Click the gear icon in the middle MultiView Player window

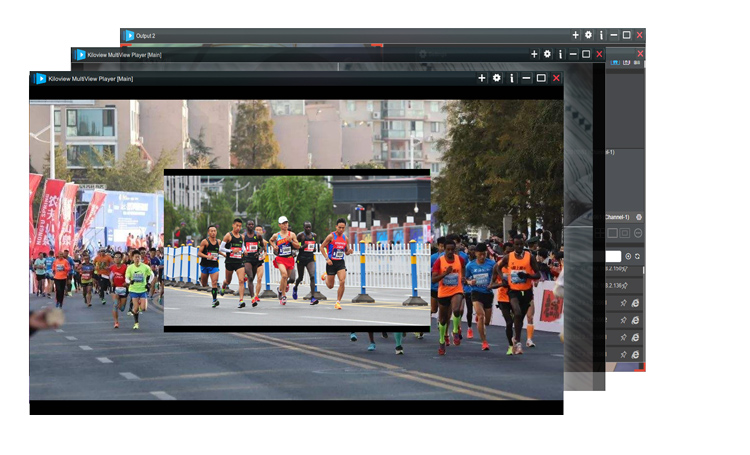547,54
